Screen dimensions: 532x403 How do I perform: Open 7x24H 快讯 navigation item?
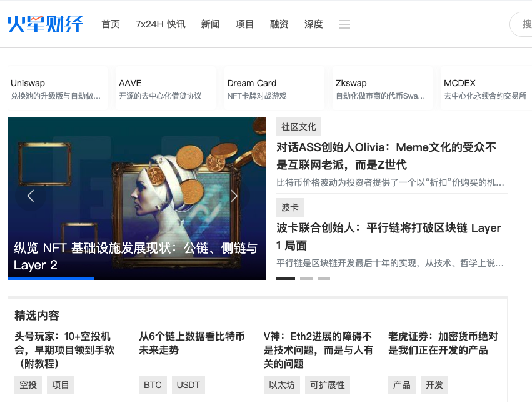coord(160,24)
